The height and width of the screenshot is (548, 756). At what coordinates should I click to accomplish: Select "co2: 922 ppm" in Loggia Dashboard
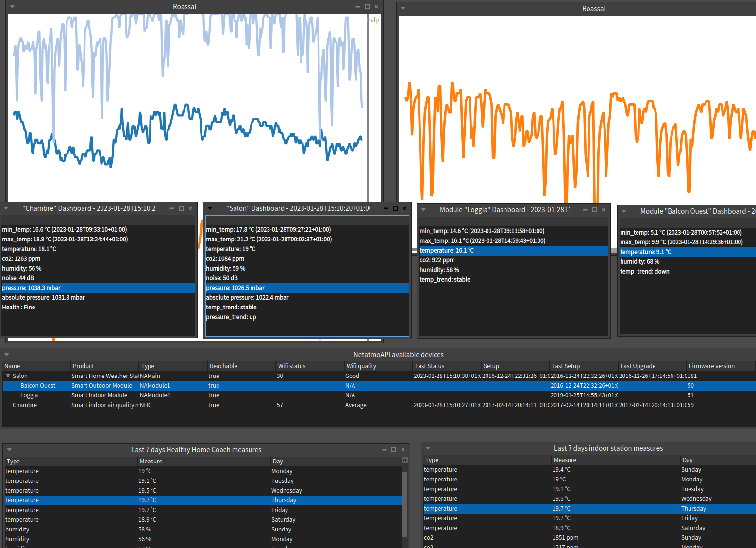click(x=514, y=260)
